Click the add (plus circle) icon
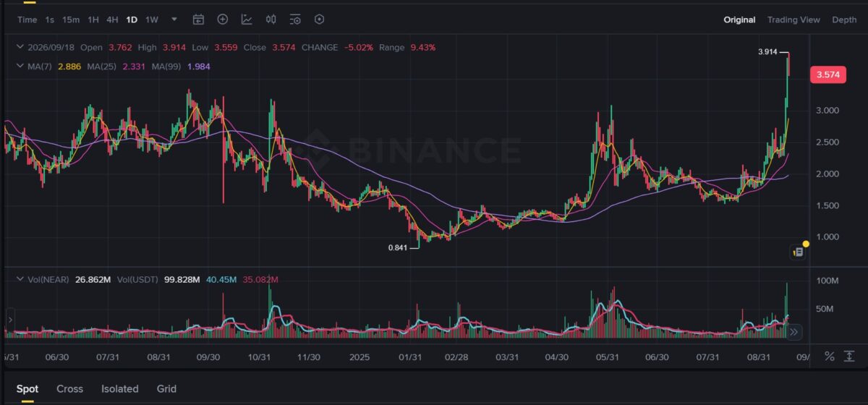Image resolution: width=868 pixels, height=405 pixels. pyautogui.click(x=223, y=20)
